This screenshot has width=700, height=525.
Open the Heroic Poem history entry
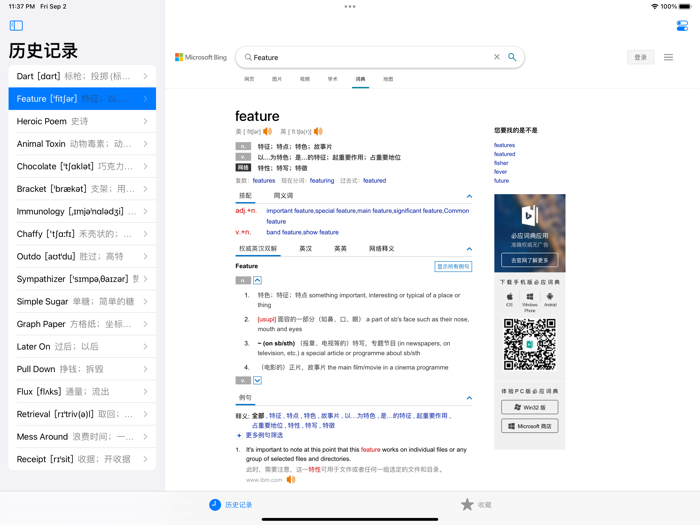tap(82, 121)
